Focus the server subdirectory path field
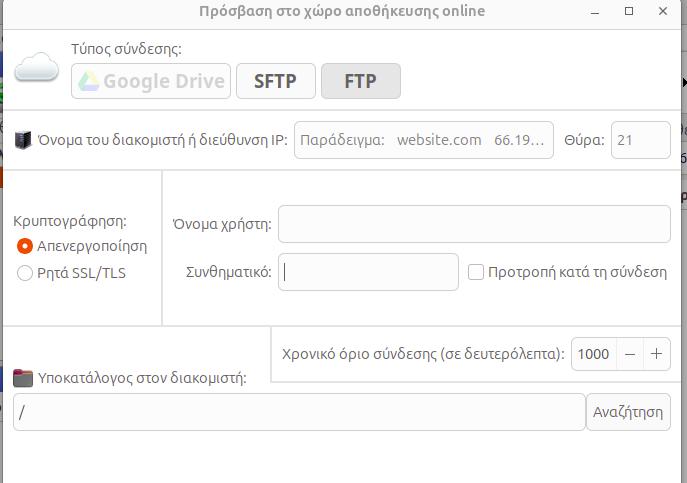Viewport: 687px width, 483px height. [299, 412]
